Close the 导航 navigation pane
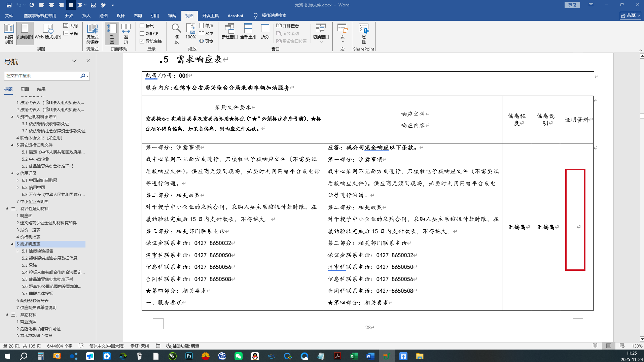Image resolution: width=644 pixels, height=362 pixels. pos(88,61)
